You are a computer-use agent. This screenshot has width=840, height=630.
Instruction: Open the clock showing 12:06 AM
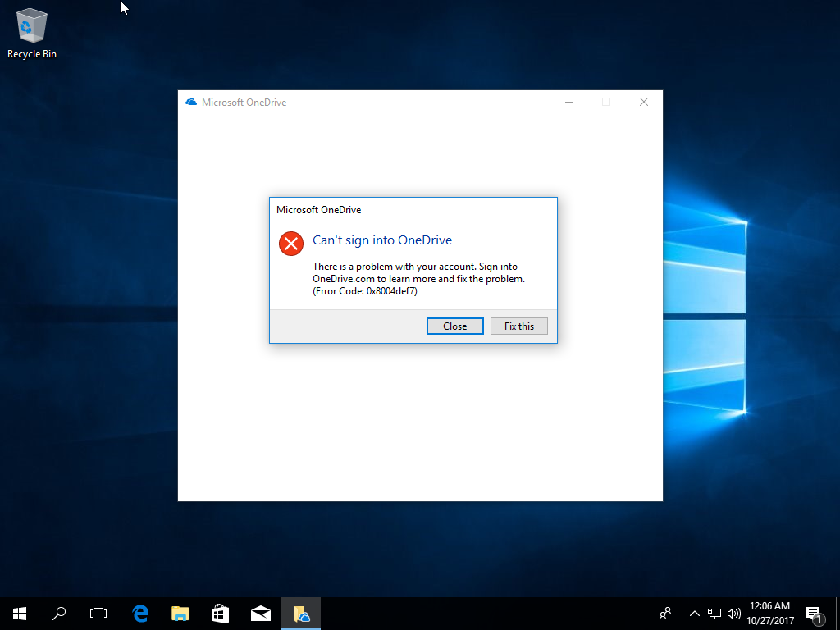769,614
